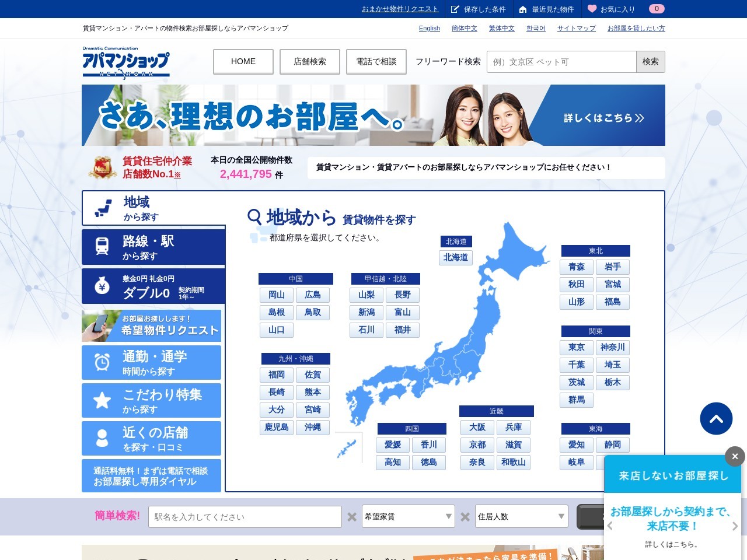The image size is (747, 560).
Task: Open 通勤・通学 時間から探す
Action: coord(151,362)
